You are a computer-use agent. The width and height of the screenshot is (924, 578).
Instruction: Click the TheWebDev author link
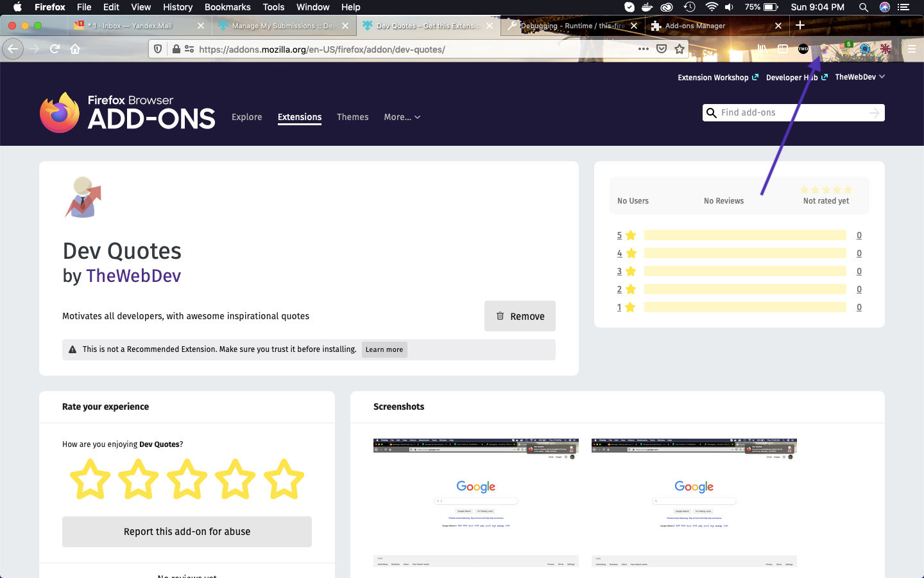(133, 276)
